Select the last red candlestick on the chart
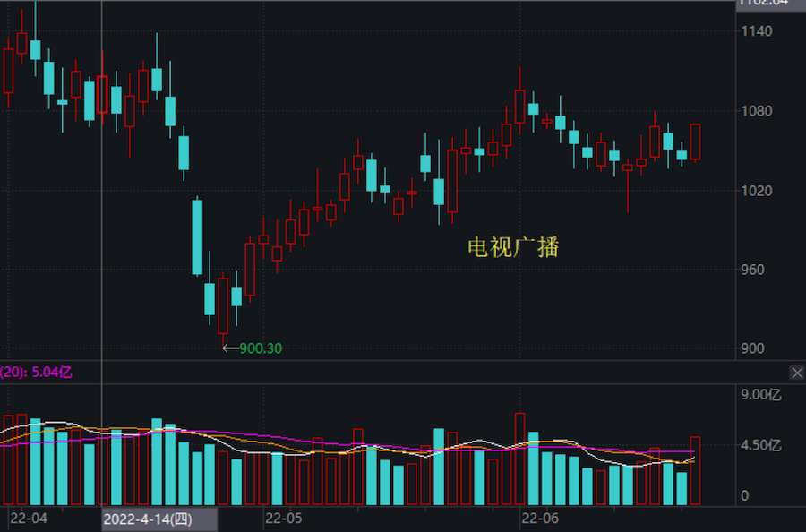 [695, 142]
